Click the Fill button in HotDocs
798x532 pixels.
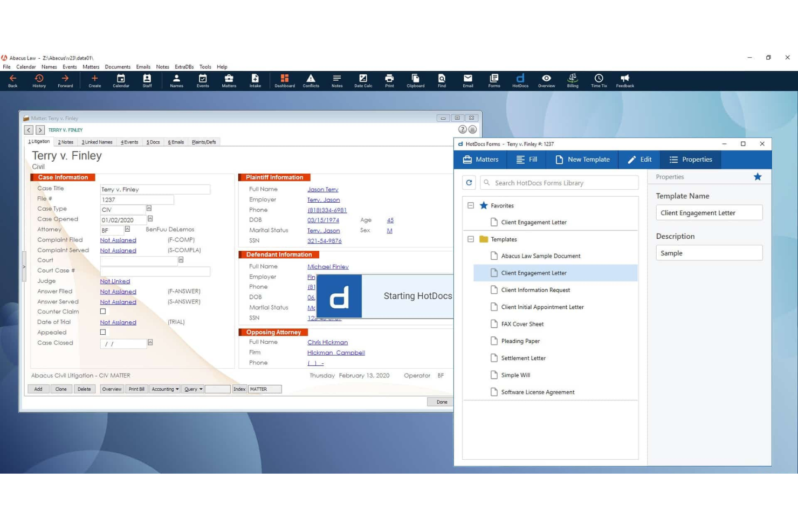(527, 160)
